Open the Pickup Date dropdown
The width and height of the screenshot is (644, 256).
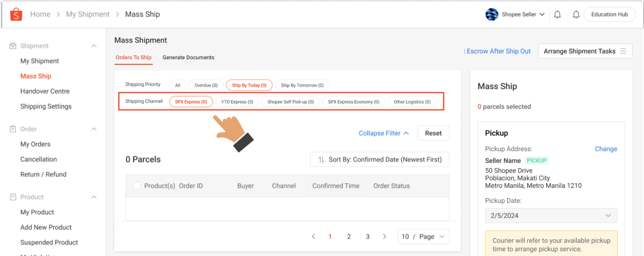[x=551, y=216]
